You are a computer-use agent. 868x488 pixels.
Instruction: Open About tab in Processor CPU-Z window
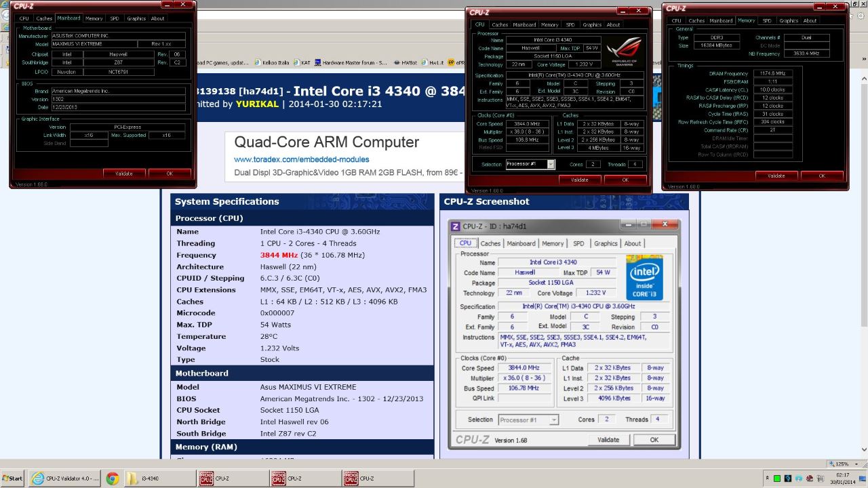tap(613, 24)
